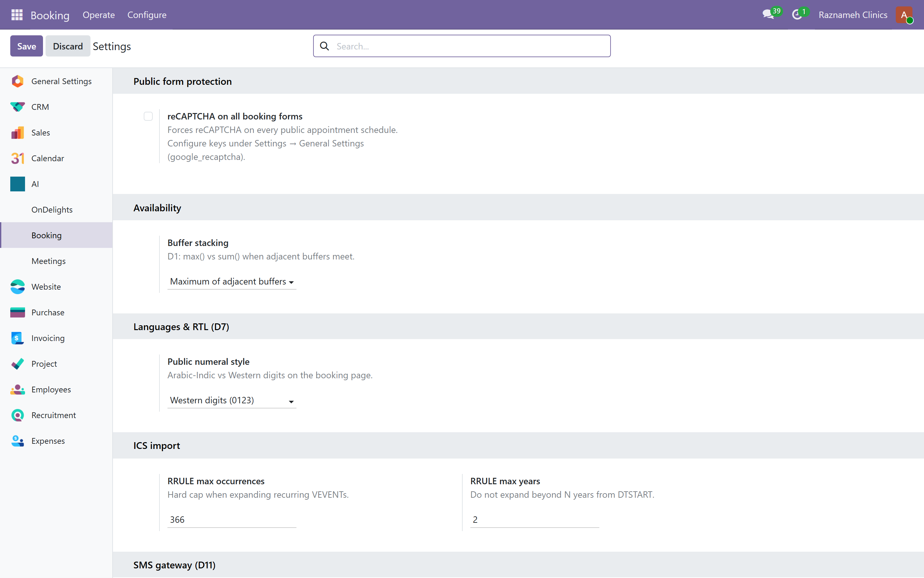Click the AI app icon
924x578 pixels.
(18, 184)
